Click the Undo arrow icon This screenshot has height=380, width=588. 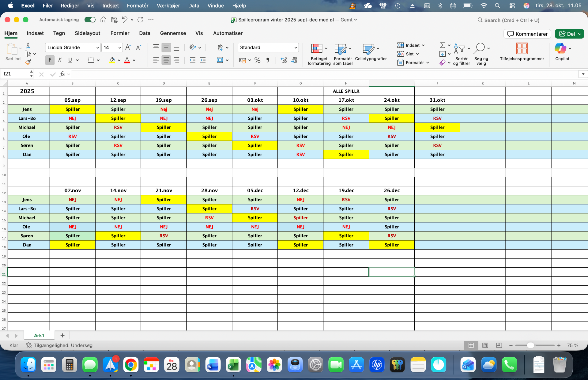(x=125, y=20)
